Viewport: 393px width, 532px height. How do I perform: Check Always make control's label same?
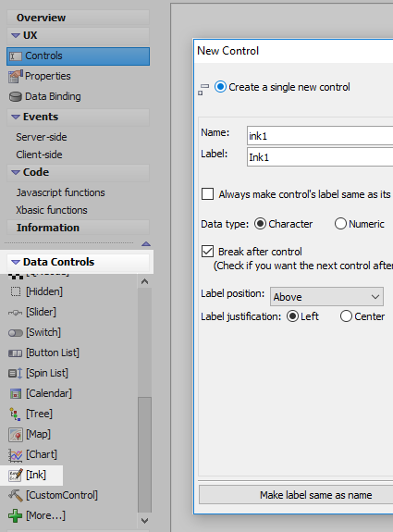[207, 194]
